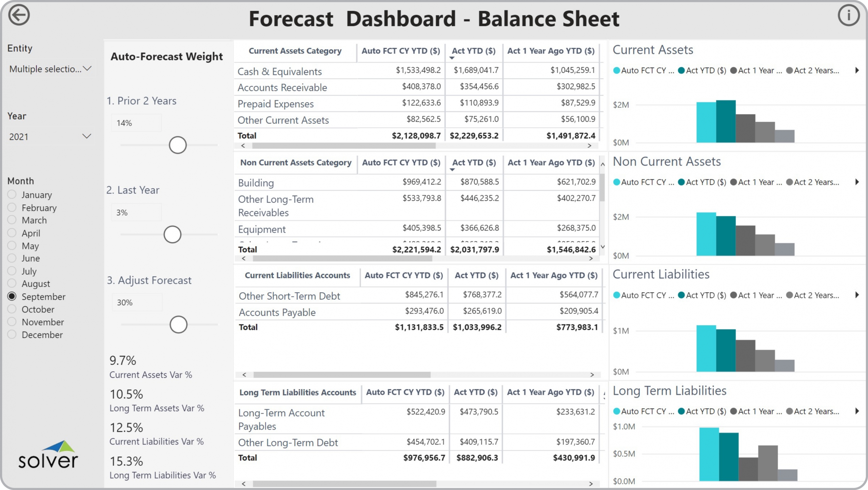Open the Year 2021 dropdown
The width and height of the screenshot is (868, 490).
[x=50, y=137]
